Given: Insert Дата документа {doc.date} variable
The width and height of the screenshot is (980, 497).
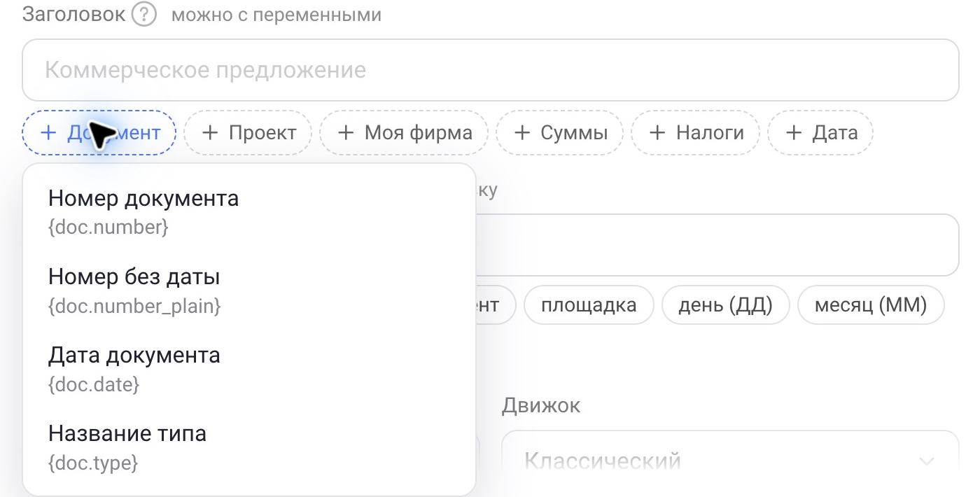Looking at the screenshot, I should (249, 368).
